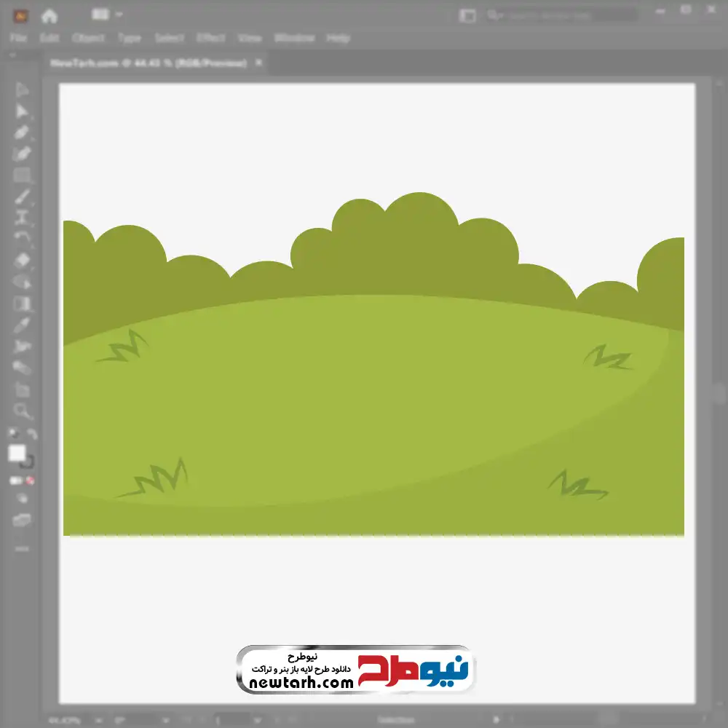
Task: Set paint to None in toolbar
Action: (x=31, y=480)
